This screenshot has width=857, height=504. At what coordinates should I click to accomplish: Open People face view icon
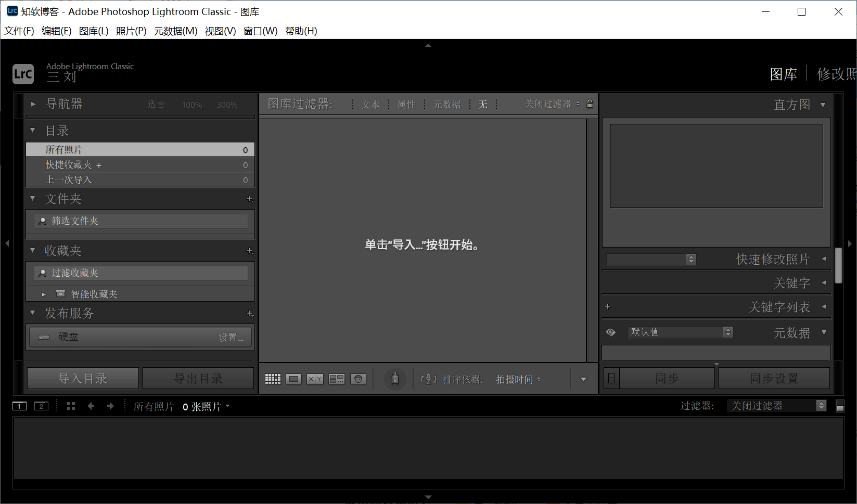358,379
